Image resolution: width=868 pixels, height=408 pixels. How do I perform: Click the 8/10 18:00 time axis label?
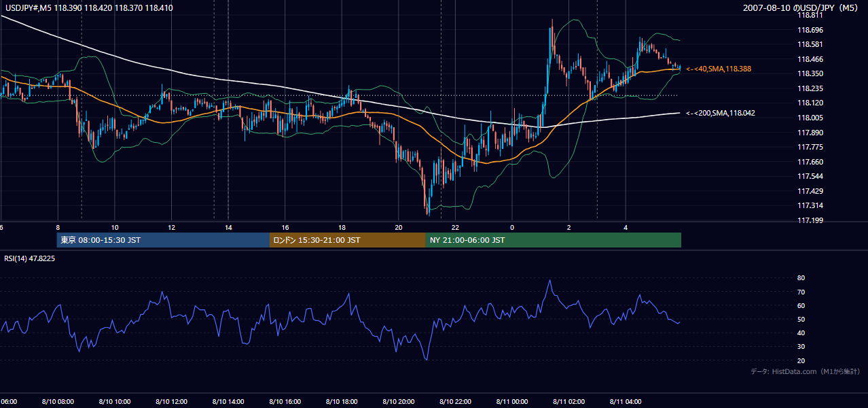[x=342, y=402]
